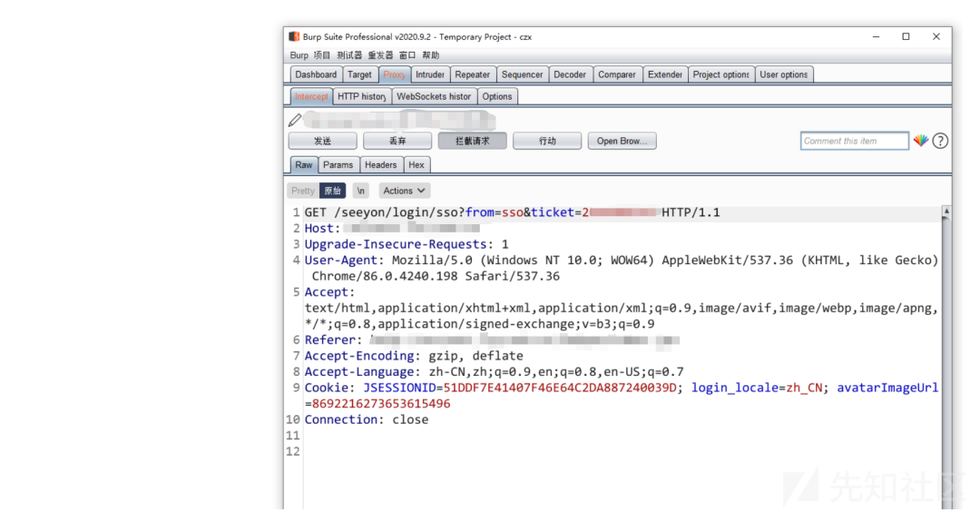Viewport: 980px width, 512px height.
Task: Click the Upgrade-Insecure-Requests header line
Action: (407, 244)
